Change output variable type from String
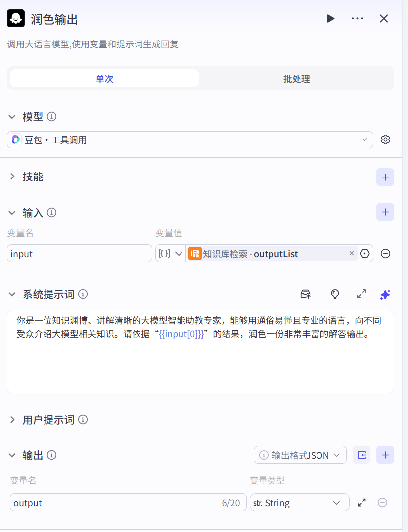This screenshot has height=532, width=408. (299, 503)
